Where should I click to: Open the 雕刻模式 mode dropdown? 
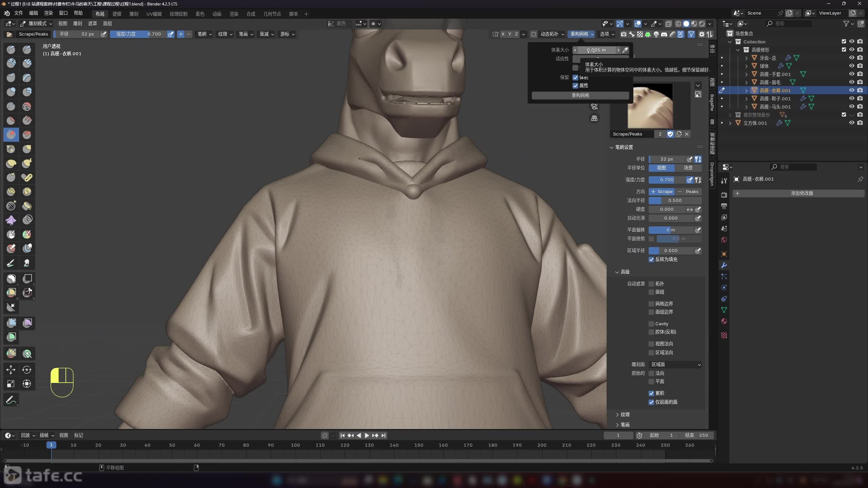click(36, 23)
